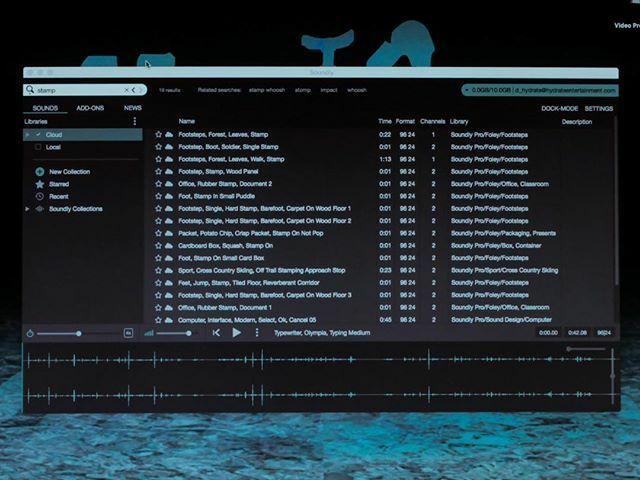Clear the search field with the X
Viewport: 640px width, 480px height.
tap(127, 90)
